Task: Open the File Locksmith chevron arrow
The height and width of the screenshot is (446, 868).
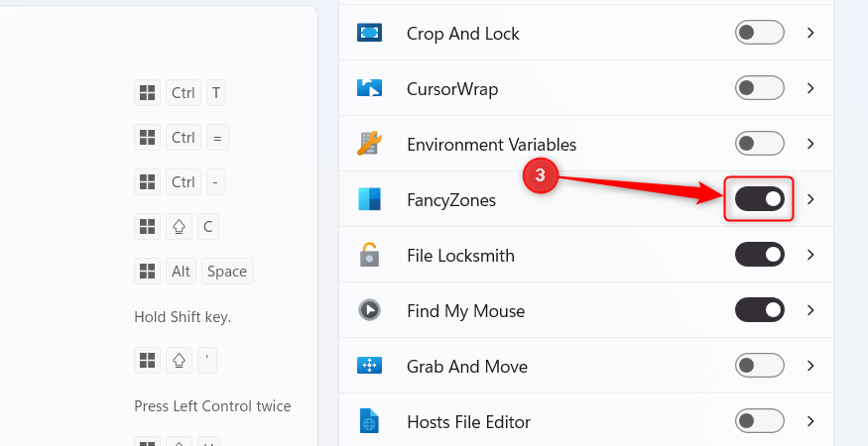Action: tap(811, 255)
